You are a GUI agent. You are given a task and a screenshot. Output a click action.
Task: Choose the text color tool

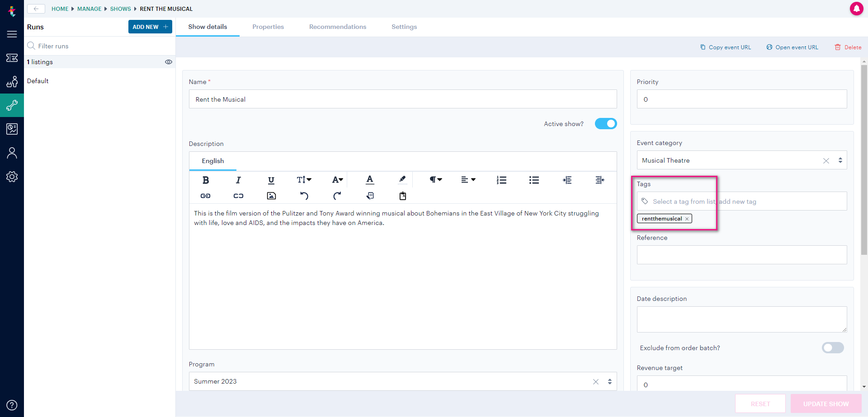point(370,180)
